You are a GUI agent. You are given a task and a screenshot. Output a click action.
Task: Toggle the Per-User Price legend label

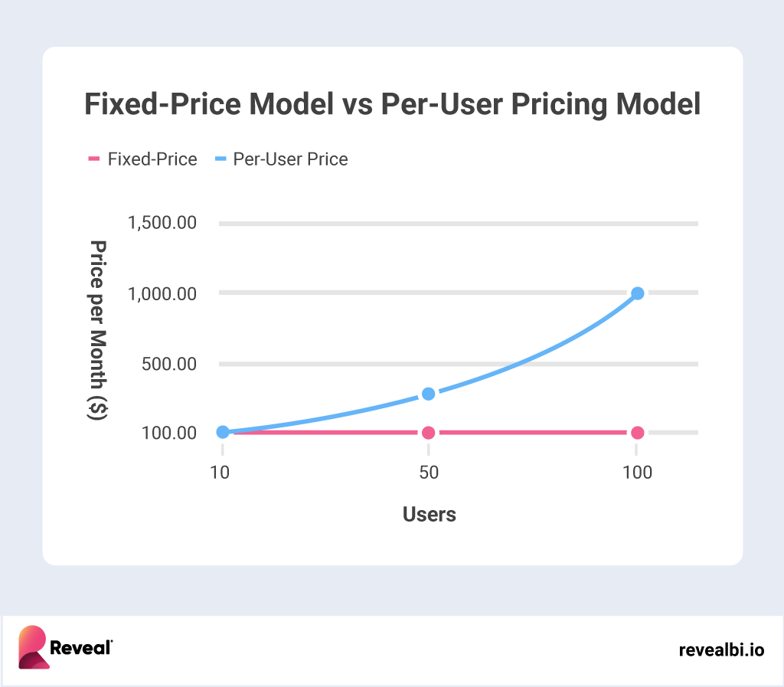point(290,159)
